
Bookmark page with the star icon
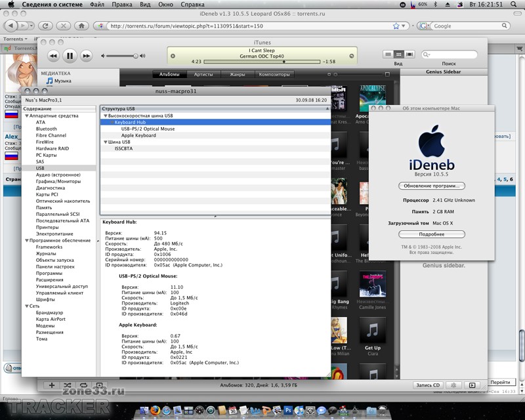point(396,26)
